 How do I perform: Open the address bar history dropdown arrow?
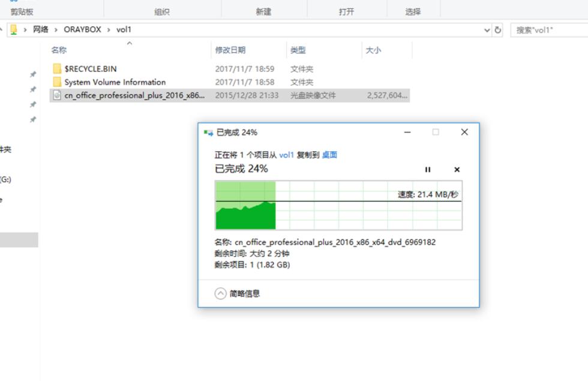click(x=487, y=29)
